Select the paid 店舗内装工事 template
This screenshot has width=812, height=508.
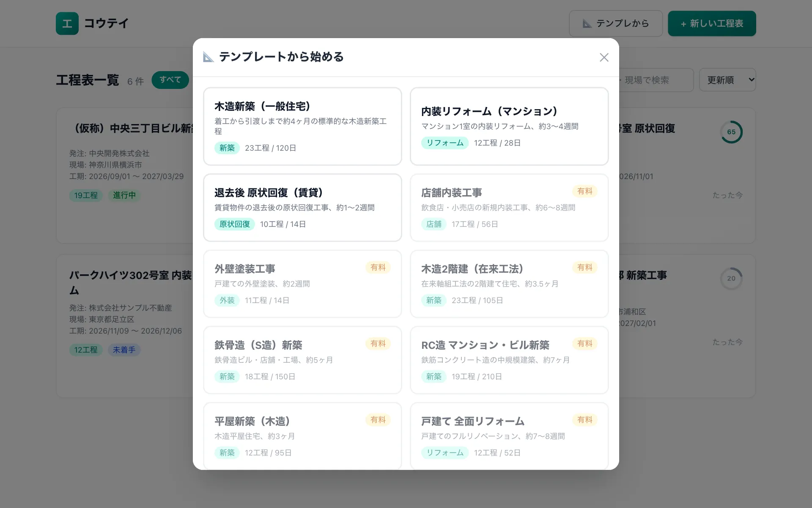pyautogui.click(x=509, y=207)
